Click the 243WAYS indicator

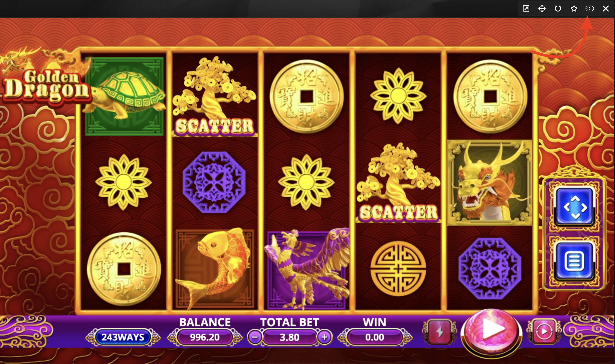click(123, 337)
